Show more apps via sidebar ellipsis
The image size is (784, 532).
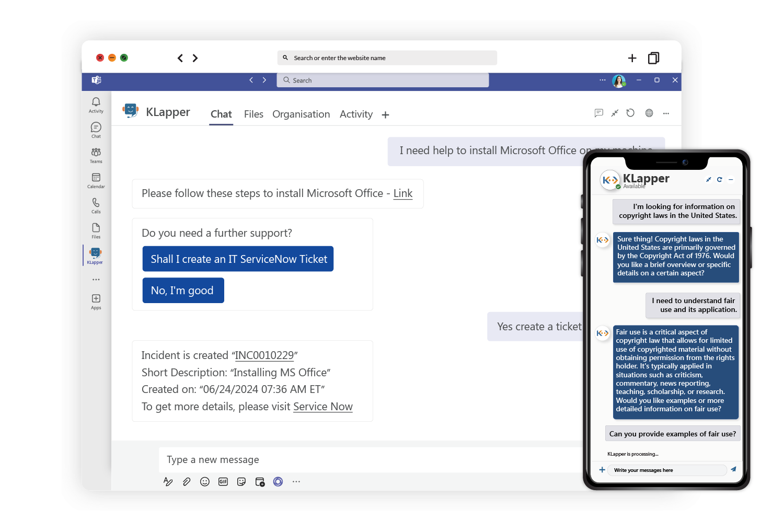[x=96, y=280]
